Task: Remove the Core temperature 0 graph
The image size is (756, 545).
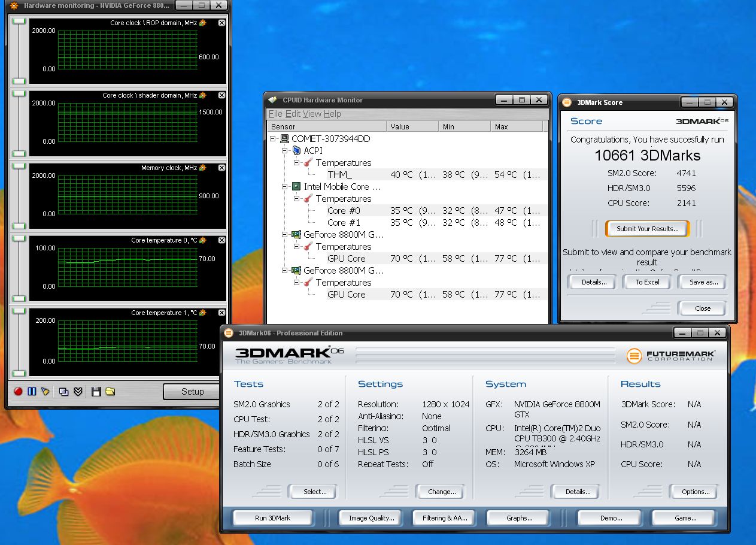Action: pyautogui.click(x=221, y=240)
